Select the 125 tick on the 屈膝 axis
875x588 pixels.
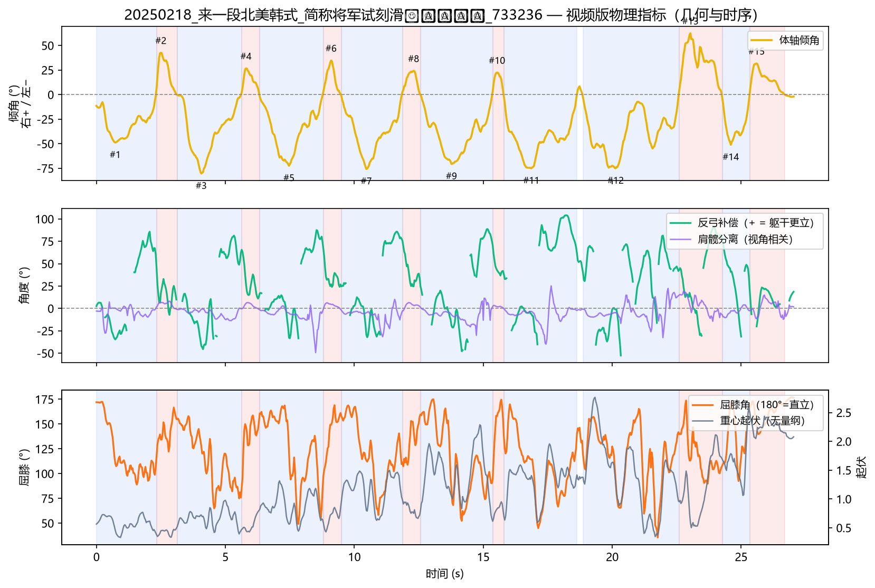pos(45,449)
